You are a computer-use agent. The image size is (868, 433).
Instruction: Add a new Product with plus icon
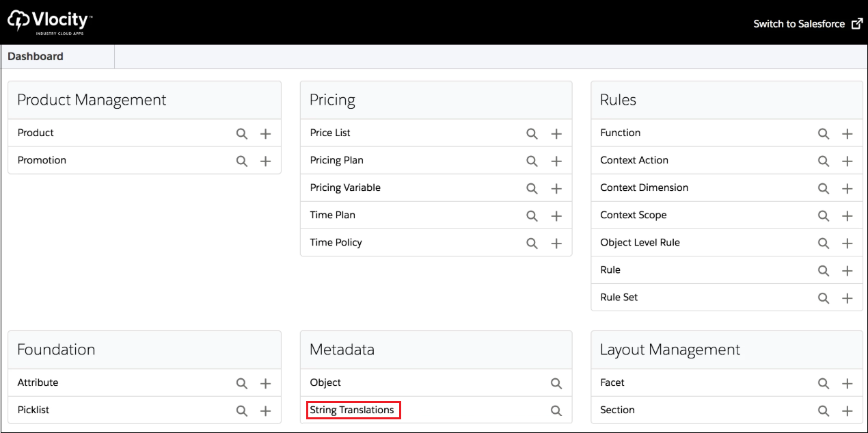(266, 133)
